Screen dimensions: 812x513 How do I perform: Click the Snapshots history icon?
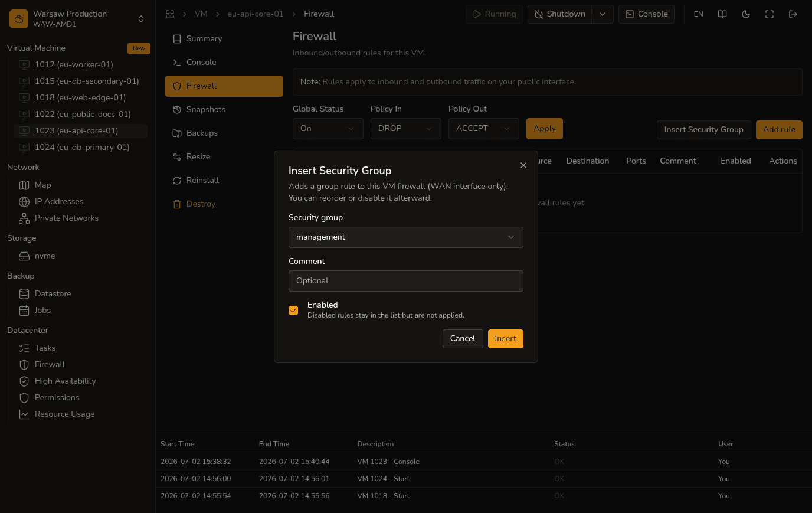coord(177,109)
